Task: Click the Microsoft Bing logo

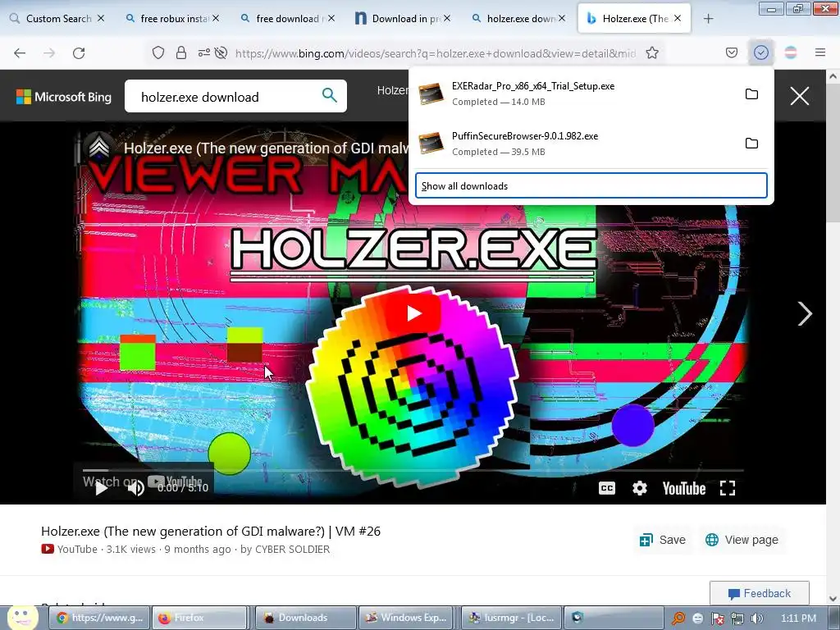Action: 64,97
